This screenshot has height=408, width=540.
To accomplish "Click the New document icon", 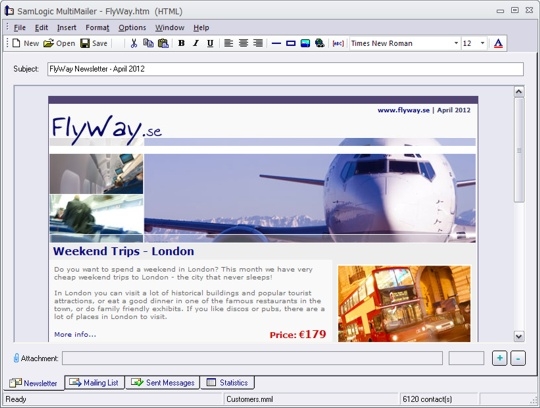I will click(x=16, y=43).
